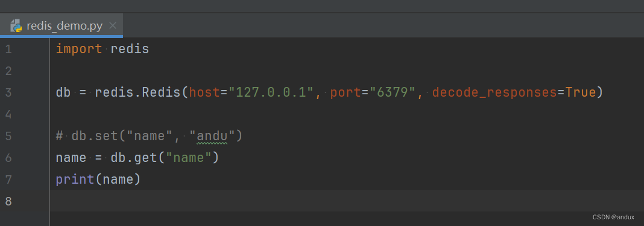Click line number 7 in gutter
Viewport: 644px width, 226px height.
(x=8, y=179)
